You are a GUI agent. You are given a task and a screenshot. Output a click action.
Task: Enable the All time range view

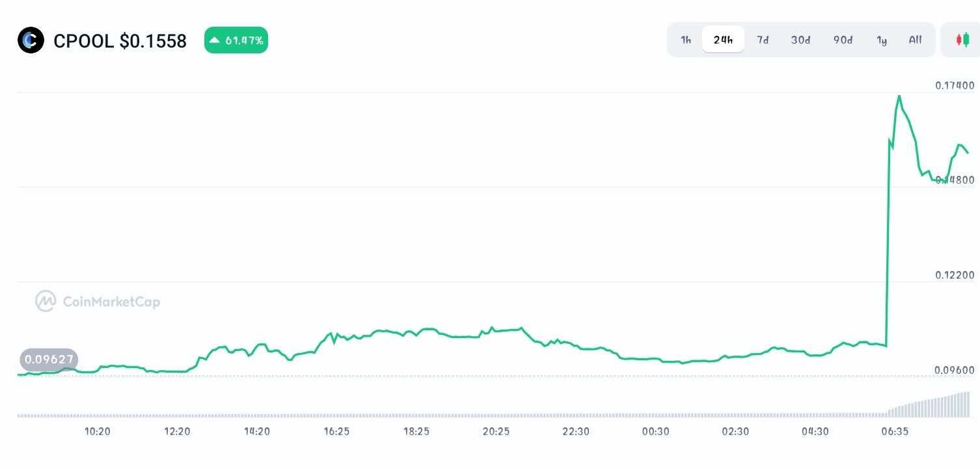pyautogui.click(x=915, y=40)
